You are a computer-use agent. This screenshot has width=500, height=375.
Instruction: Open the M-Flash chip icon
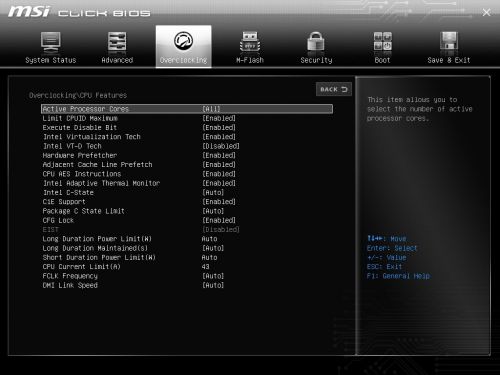tap(250, 42)
